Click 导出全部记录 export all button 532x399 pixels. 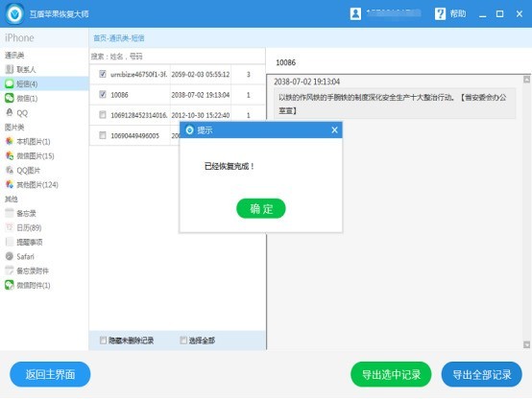point(482,375)
